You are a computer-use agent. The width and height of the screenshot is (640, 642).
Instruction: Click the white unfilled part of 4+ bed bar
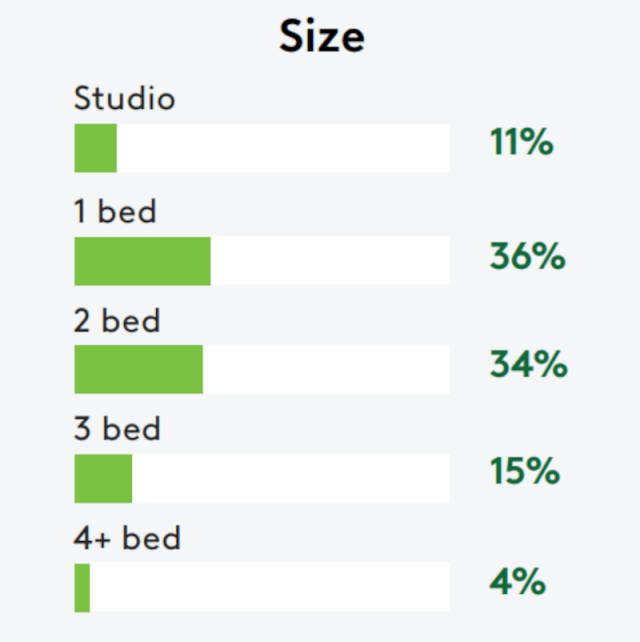pos(270,587)
